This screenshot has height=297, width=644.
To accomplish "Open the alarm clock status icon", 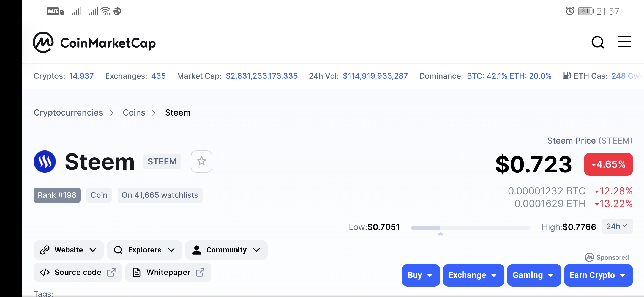I will tap(570, 11).
